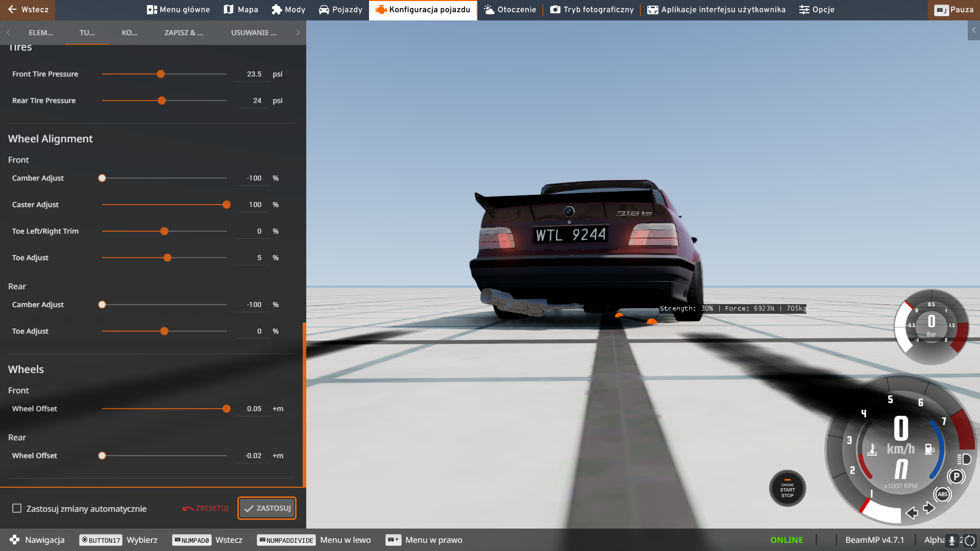Click the headlight indicator icon
Screen dimensions: 980x551
click(x=964, y=459)
